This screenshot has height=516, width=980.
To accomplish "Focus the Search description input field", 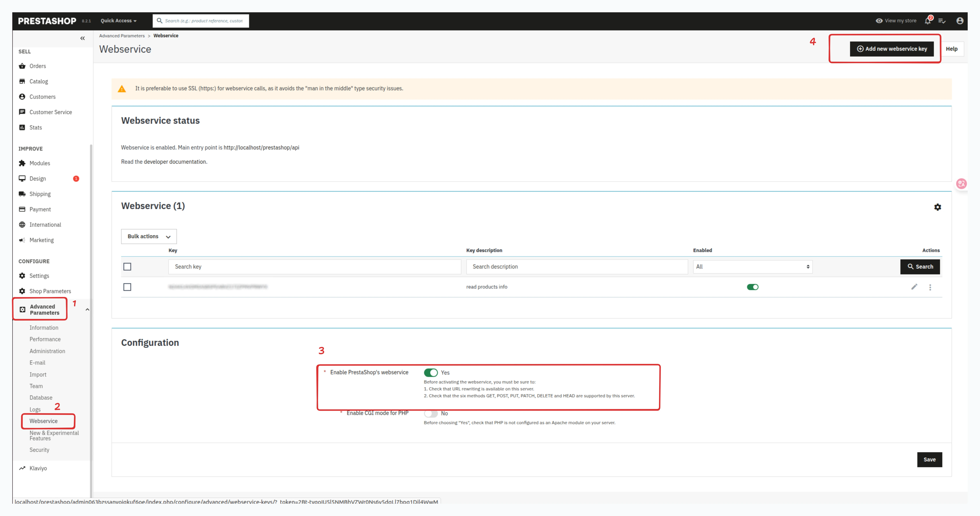I will (577, 267).
